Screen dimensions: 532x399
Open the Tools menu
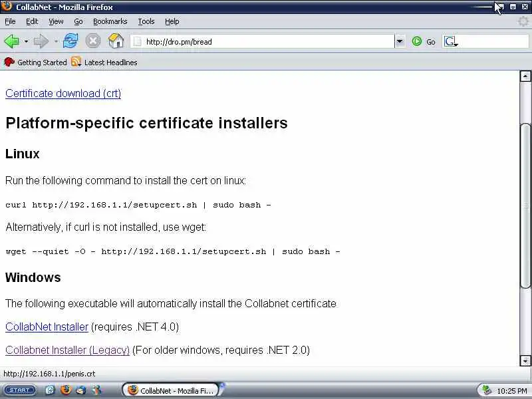click(x=146, y=21)
